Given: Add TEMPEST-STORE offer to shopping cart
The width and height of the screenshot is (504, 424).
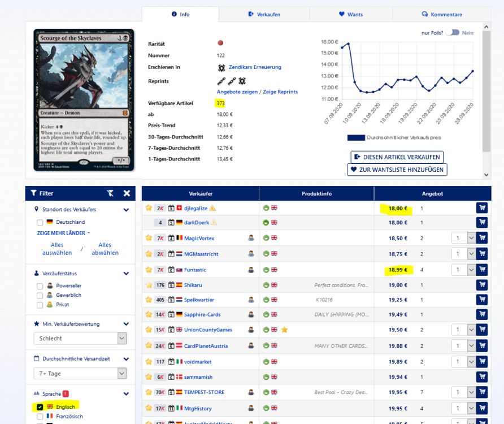Looking at the screenshot, I should coord(481,392).
